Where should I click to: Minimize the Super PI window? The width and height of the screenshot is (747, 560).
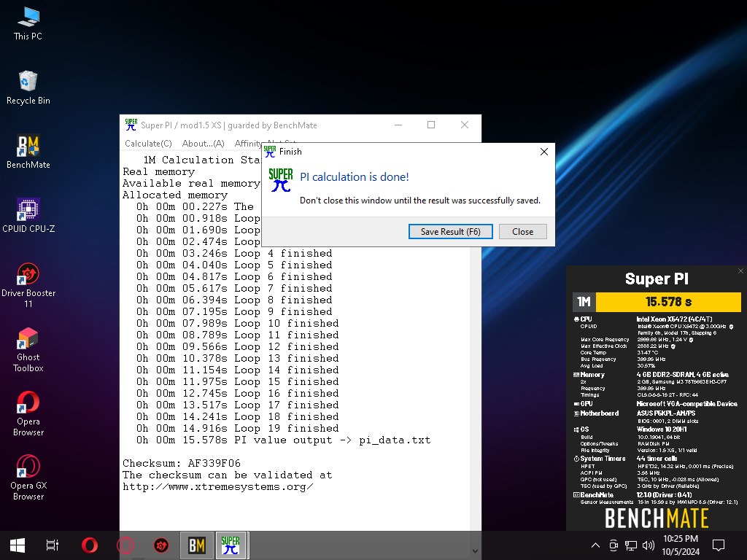coord(398,125)
